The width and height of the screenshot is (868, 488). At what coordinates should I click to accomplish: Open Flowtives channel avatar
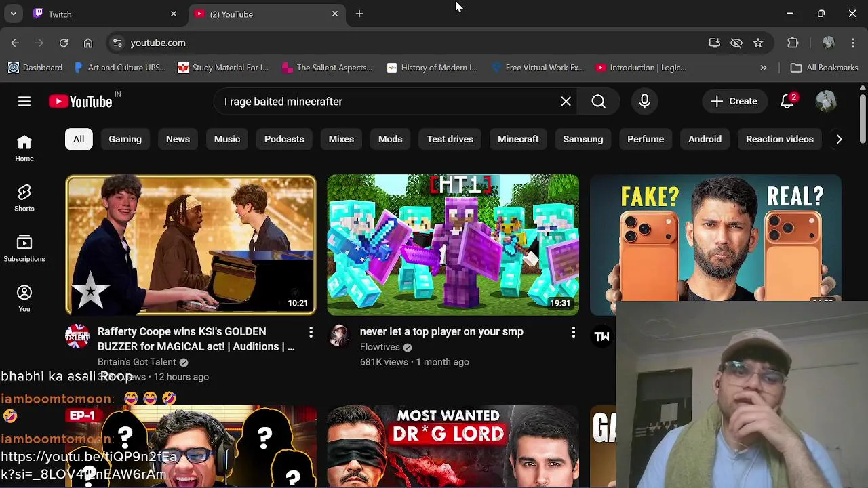click(340, 336)
